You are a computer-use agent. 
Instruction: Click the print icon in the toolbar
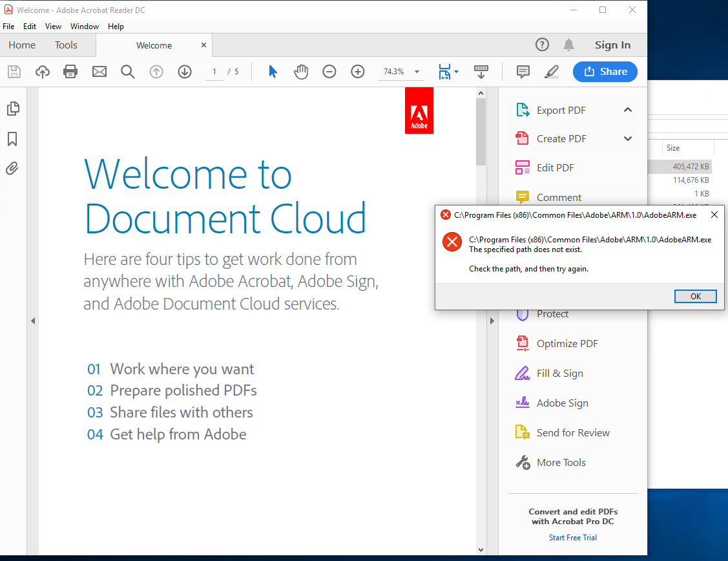click(70, 72)
